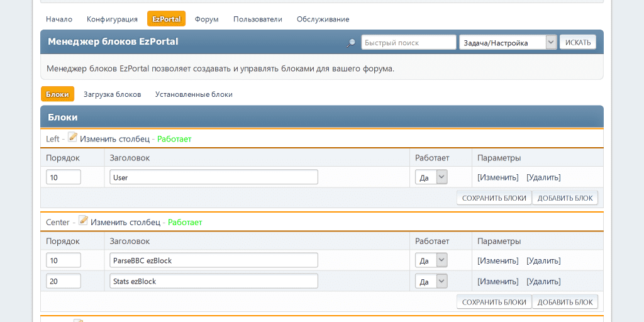Click Сохранить блоки in Left section
The width and height of the screenshot is (644, 322).
coord(494,197)
